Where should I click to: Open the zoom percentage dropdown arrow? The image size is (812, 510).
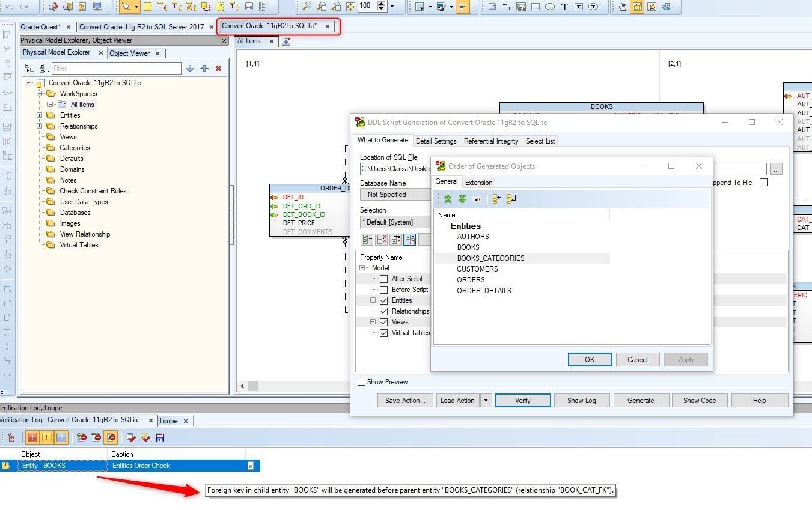(x=392, y=7)
